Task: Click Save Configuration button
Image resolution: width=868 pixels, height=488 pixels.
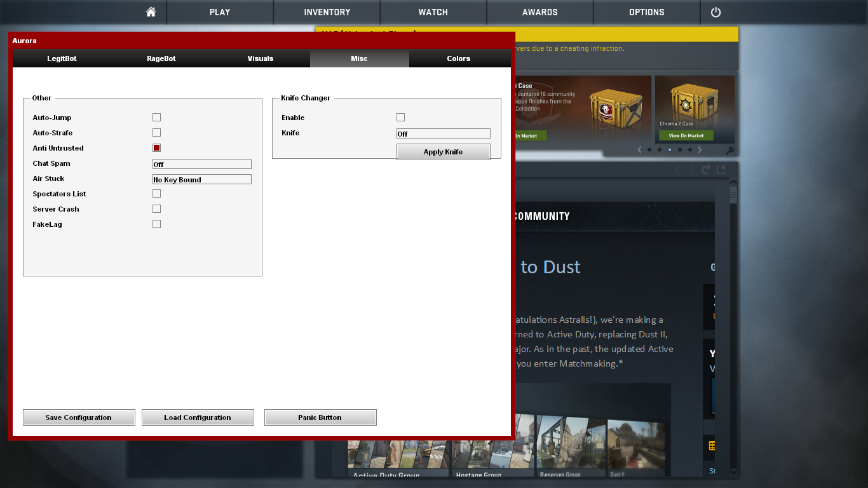Action: (x=79, y=417)
